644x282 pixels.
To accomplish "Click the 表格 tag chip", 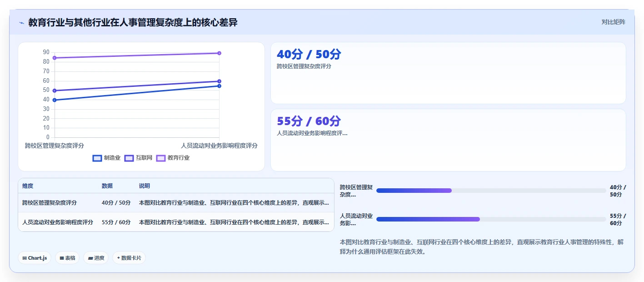I will point(67,258).
